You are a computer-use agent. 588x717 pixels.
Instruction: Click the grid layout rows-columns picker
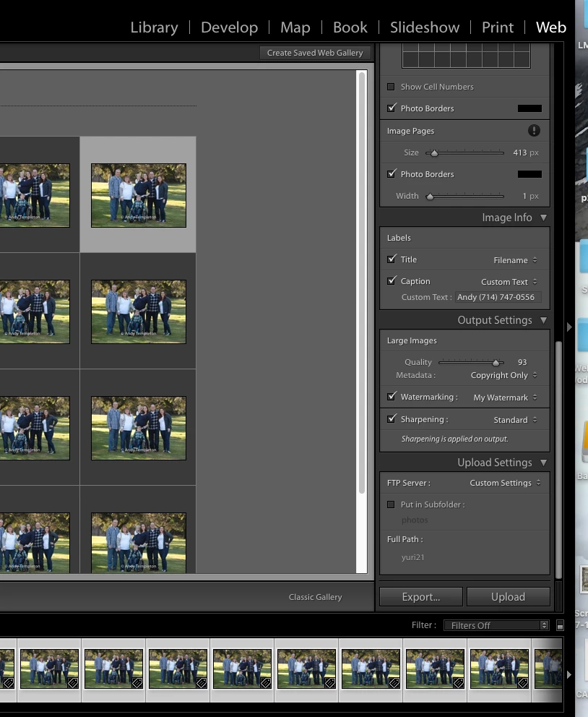click(x=466, y=56)
